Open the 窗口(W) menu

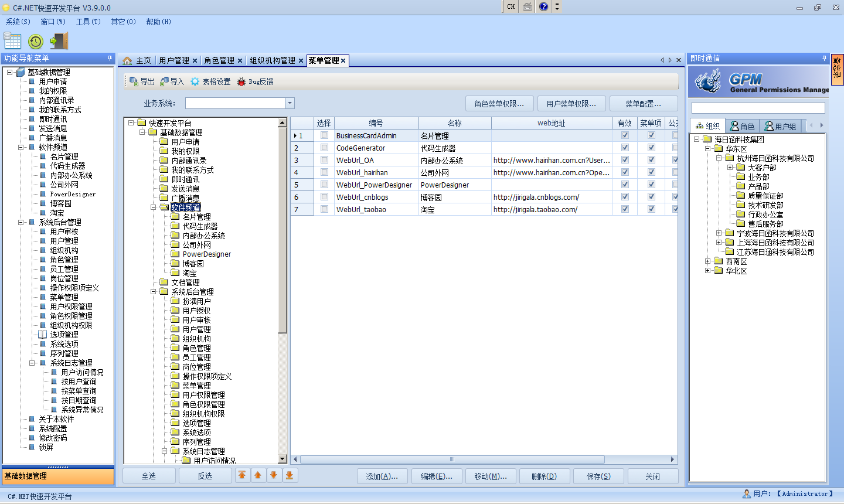coord(53,22)
